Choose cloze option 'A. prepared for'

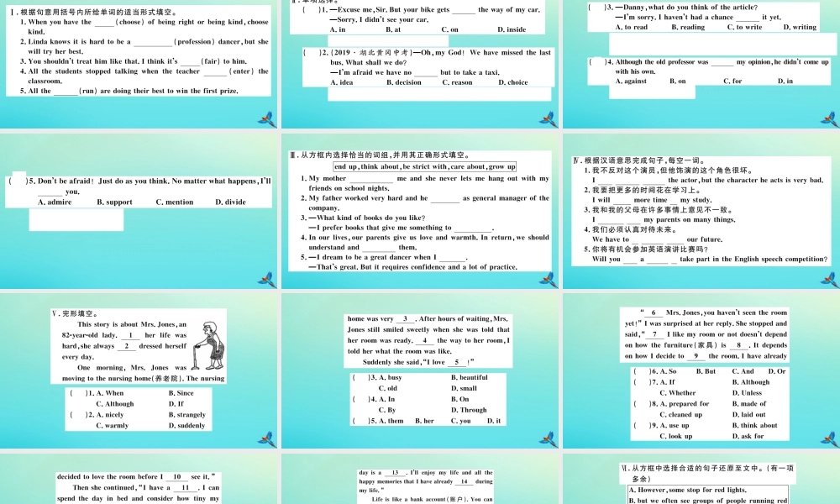(685, 404)
